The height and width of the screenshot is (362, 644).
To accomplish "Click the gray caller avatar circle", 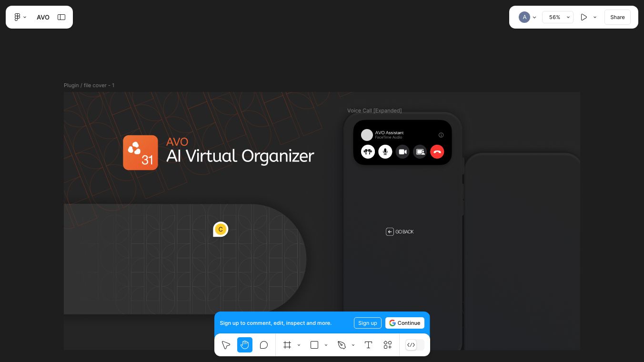I will click(x=367, y=135).
